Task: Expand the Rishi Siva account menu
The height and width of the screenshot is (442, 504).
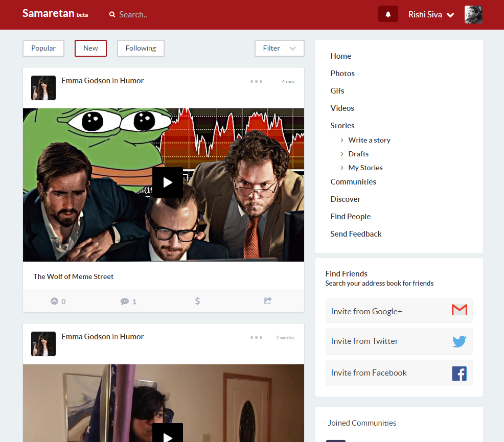Action: (431, 14)
